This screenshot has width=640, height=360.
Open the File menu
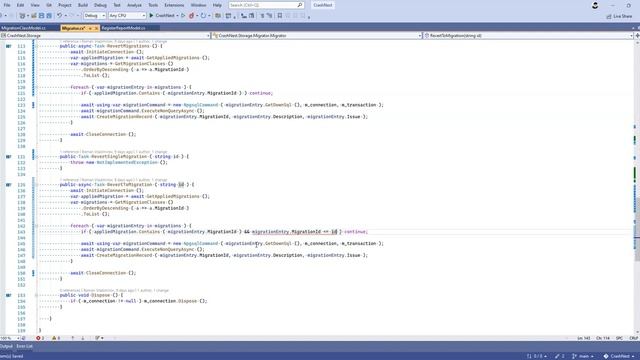point(7,5)
